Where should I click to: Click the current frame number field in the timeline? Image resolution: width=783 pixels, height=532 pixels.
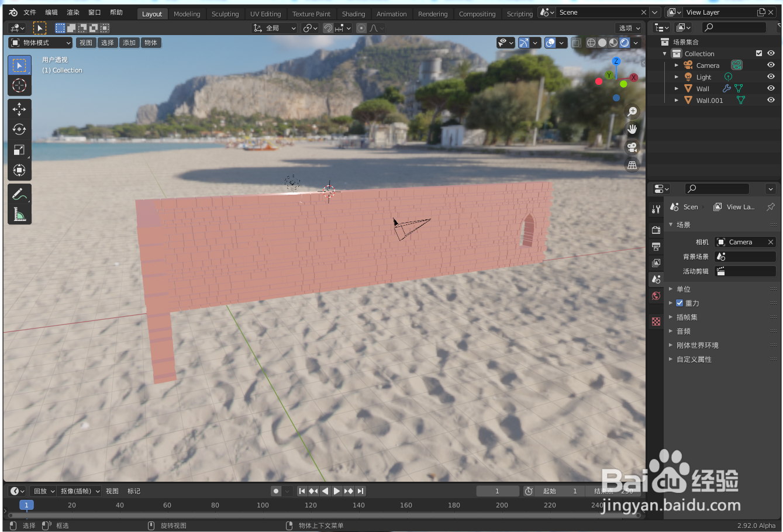click(x=498, y=490)
